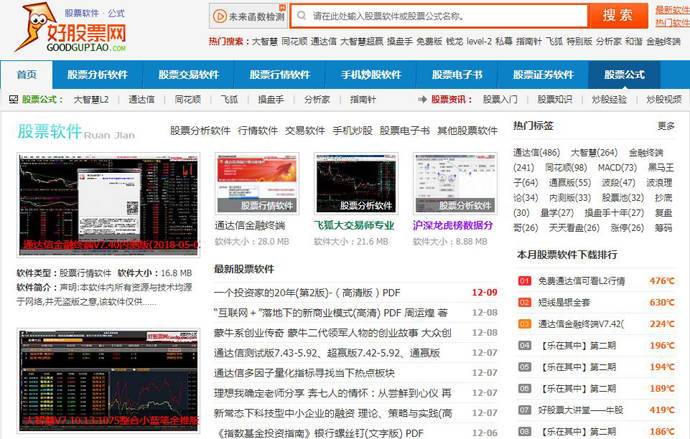Open the 股票分析软件 navigation tab
This screenshot has width=690, height=439.
point(97,75)
